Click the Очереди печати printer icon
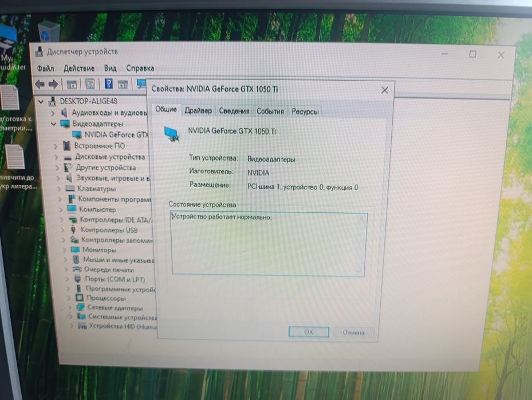Screen dimensions: 532x400 pyautogui.click(x=77, y=269)
